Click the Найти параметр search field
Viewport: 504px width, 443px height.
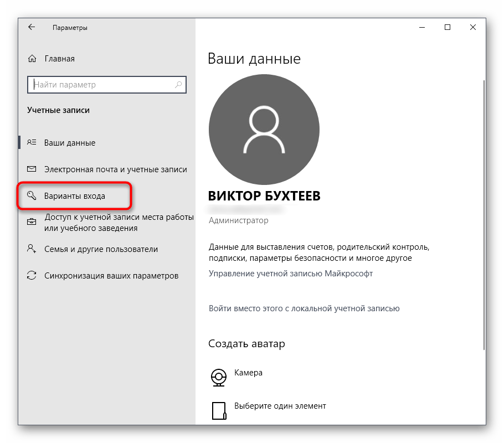[x=102, y=85]
